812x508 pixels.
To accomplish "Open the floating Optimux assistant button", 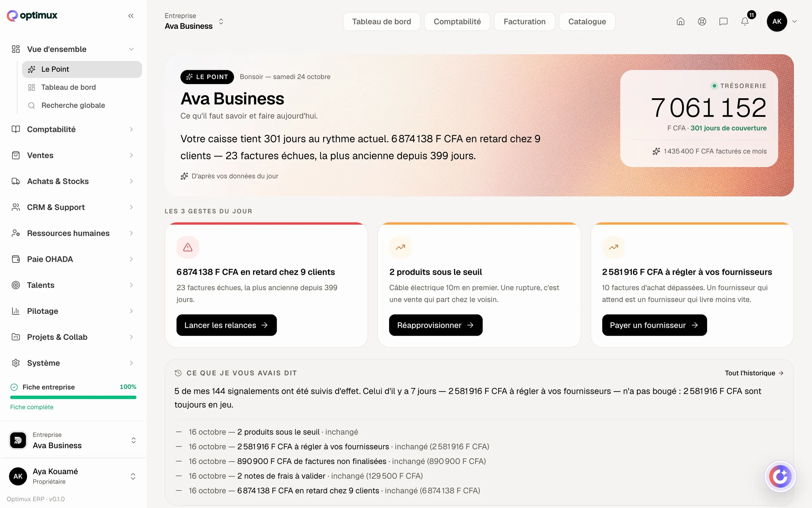I will pos(780,476).
